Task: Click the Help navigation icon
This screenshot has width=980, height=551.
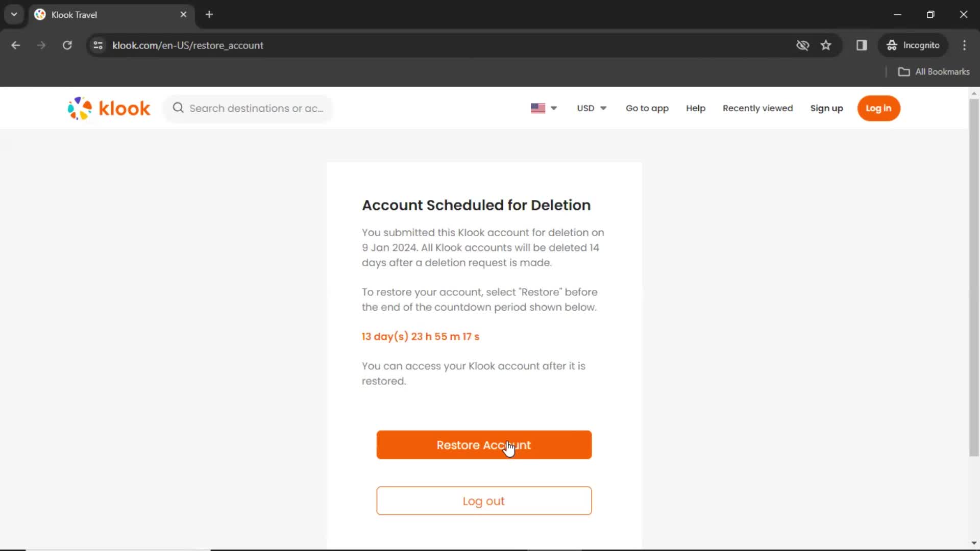Action: click(x=696, y=108)
